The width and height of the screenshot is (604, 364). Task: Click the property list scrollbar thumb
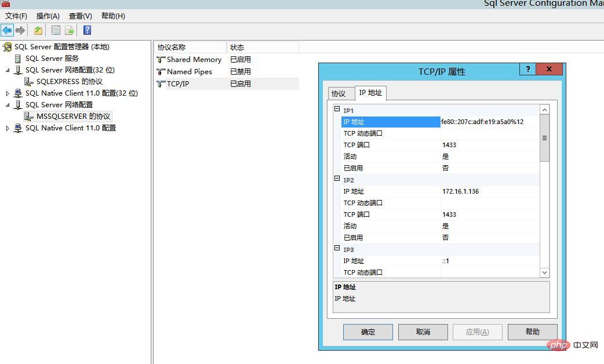[544, 138]
